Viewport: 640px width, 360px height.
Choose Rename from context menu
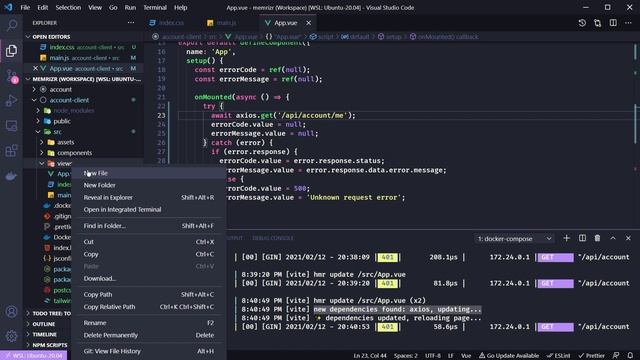point(149,323)
